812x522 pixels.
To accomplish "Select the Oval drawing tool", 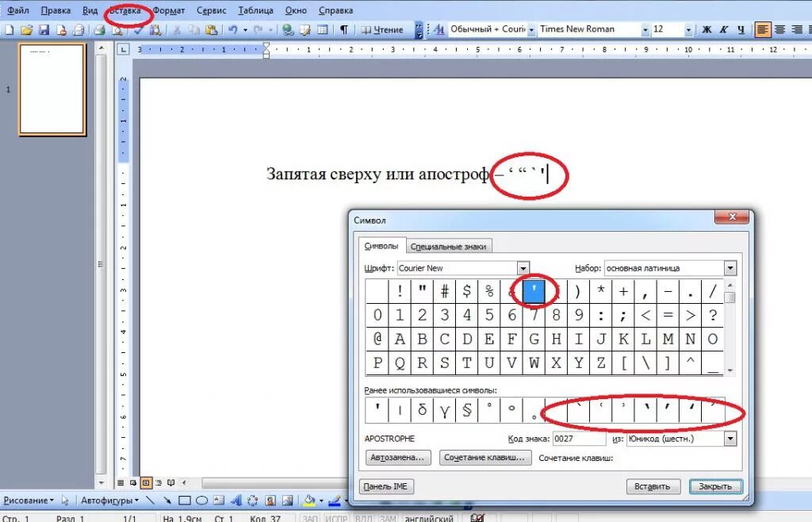I will [x=201, y=501].
